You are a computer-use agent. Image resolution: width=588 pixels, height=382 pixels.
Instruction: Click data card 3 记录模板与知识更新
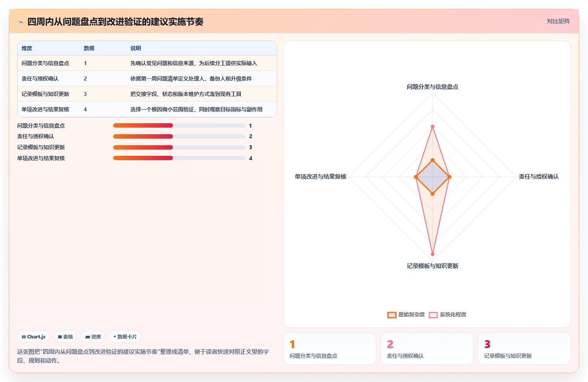524,349
